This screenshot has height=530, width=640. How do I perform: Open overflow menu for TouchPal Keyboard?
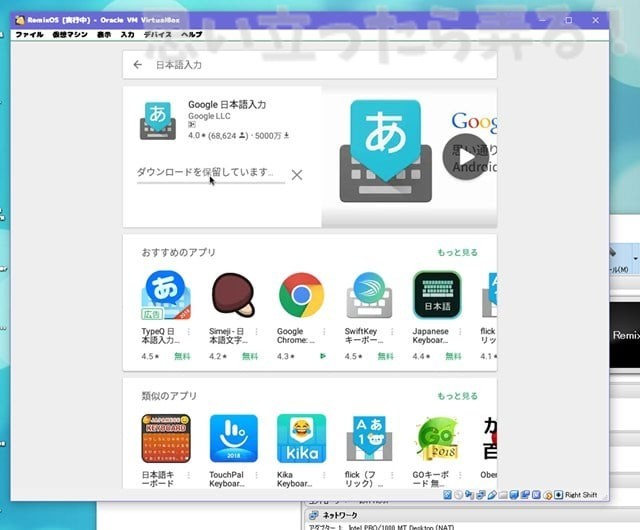pos(256,475)
